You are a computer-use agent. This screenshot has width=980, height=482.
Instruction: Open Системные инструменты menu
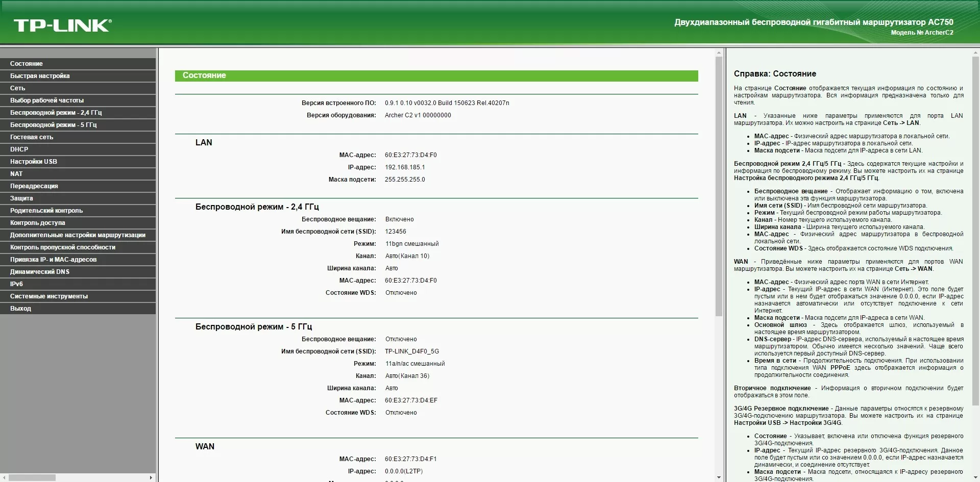[78, 296]
